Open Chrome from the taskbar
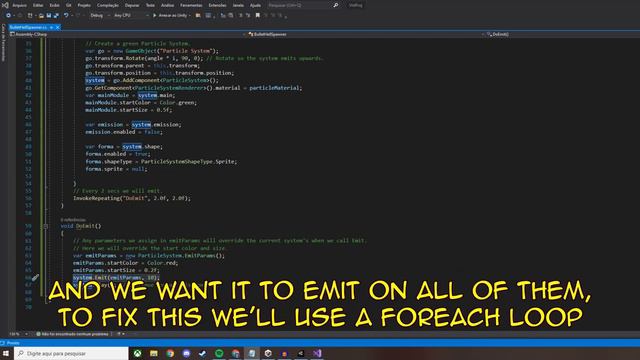Screen dimensions: 640x360 point(170,353)
